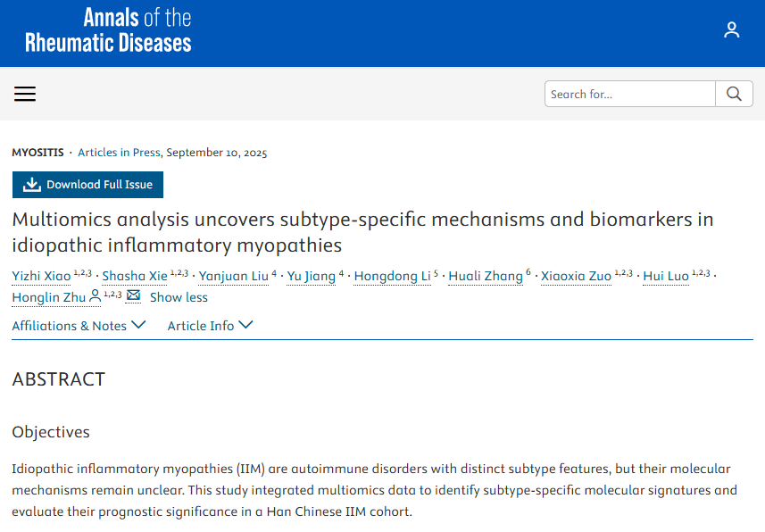Click the email envelope icon for Honglin Zhu

point(133,296)
